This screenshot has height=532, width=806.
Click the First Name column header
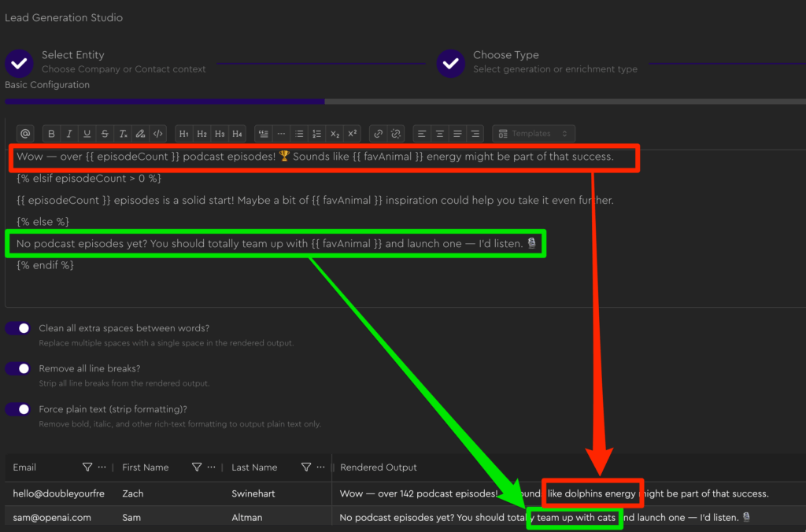pyautogui.click(x=146, y=467)
